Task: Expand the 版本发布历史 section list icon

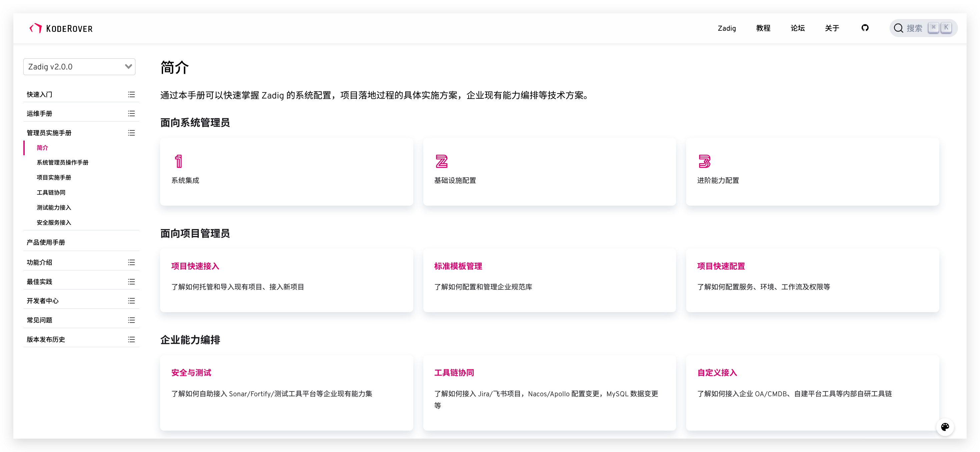Action: click(131, 340)
